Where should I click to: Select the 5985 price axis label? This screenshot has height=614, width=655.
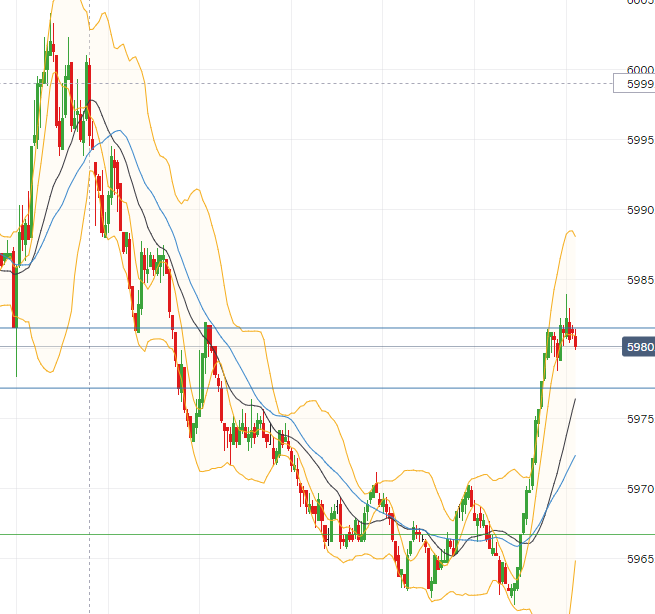(640, 280)
